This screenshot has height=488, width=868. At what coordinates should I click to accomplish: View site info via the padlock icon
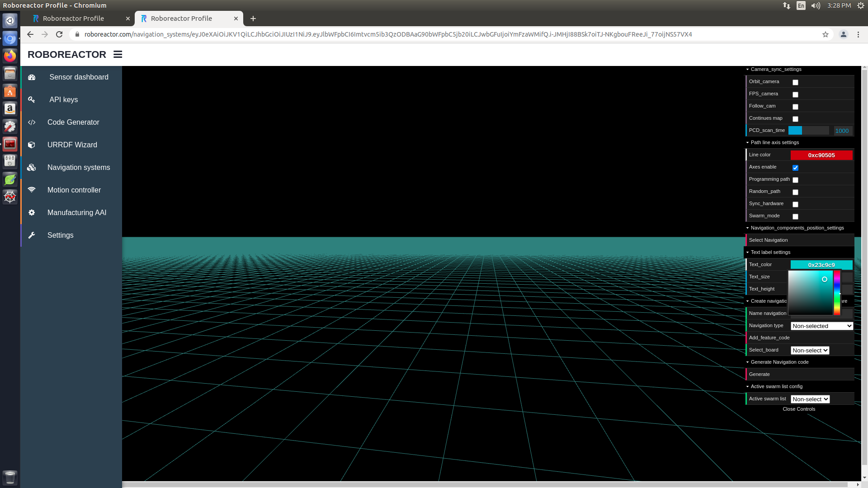[77, 34]
